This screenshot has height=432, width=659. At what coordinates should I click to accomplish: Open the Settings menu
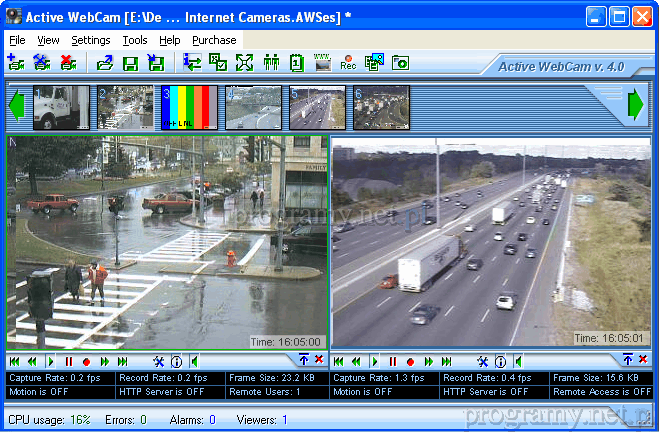[x=91, y=40]
